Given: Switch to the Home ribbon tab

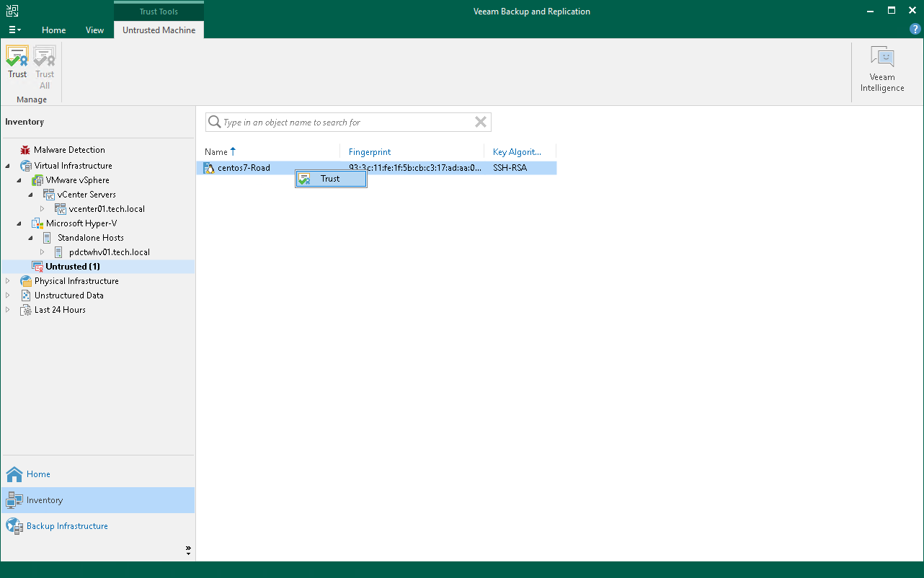Looking at the screenshot, I should [54, 30].
